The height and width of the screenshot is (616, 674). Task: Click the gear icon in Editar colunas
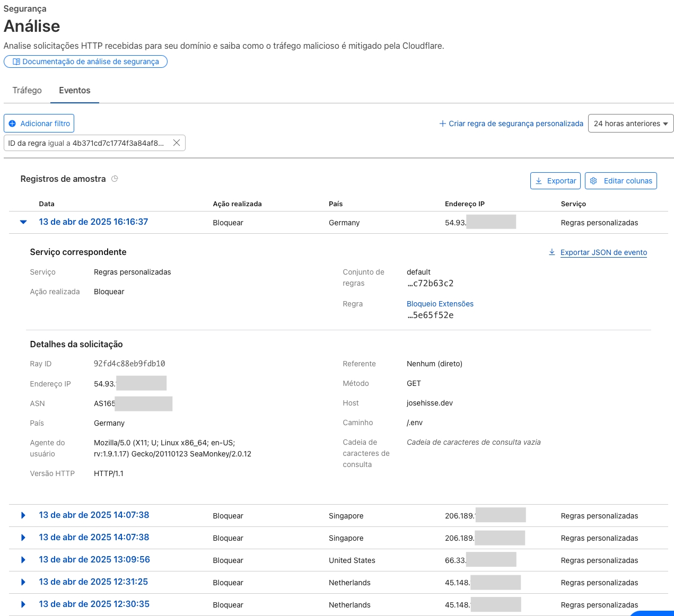[x=593, y=181]
